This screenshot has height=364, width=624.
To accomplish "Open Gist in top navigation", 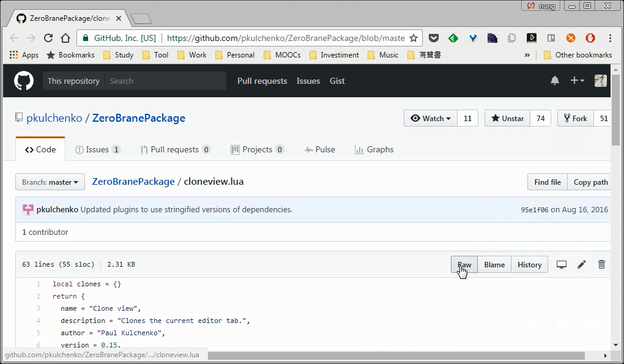I will [x=337, y=81].
